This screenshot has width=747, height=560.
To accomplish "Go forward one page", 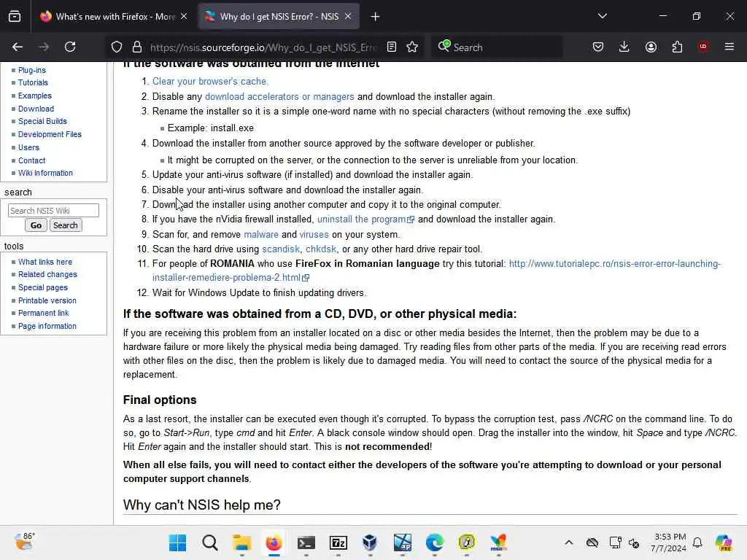I will (x=44, y=47).
